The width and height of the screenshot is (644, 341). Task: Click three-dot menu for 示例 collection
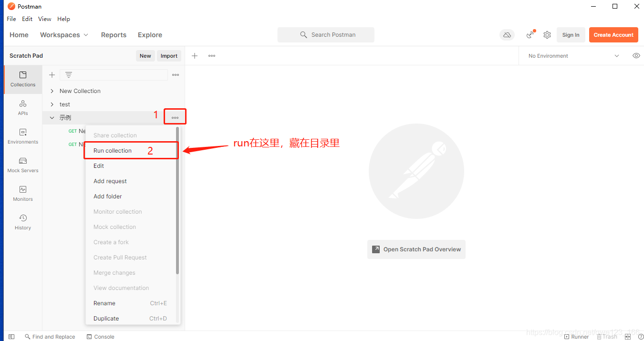click(x=175, y=117)
